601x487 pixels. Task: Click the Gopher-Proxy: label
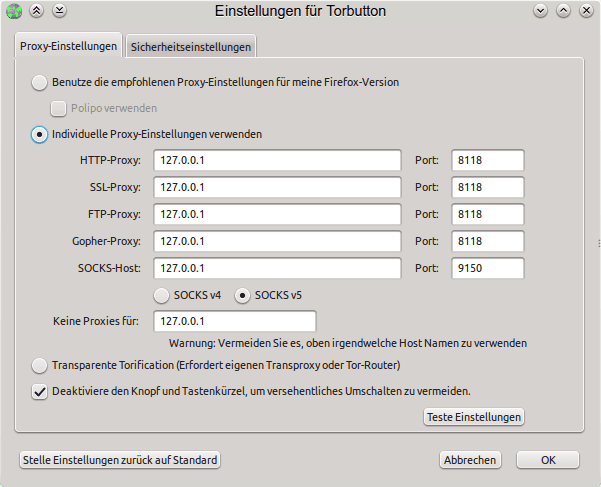tap(107, 241)
